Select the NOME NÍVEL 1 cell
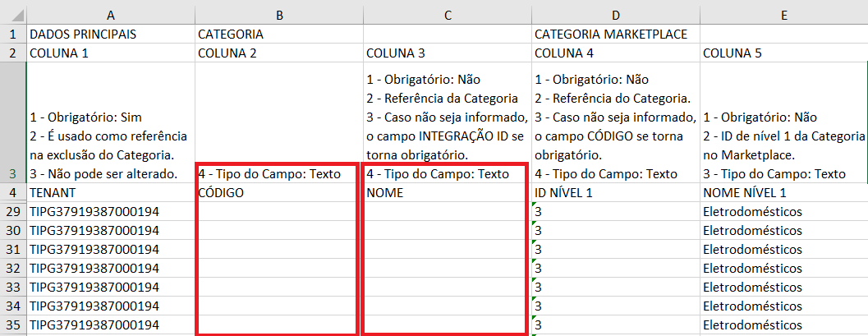Viewport: 868px width, 336px height. point(783,193)
